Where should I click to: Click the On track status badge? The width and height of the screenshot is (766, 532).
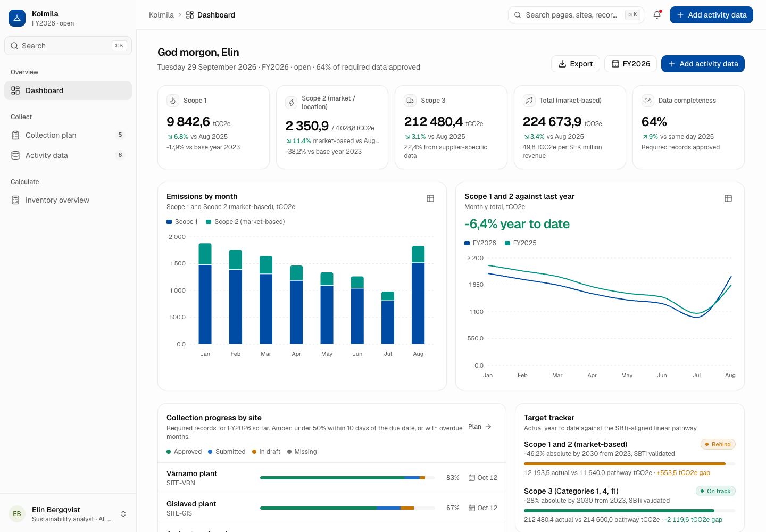click(x=715, y=491)
